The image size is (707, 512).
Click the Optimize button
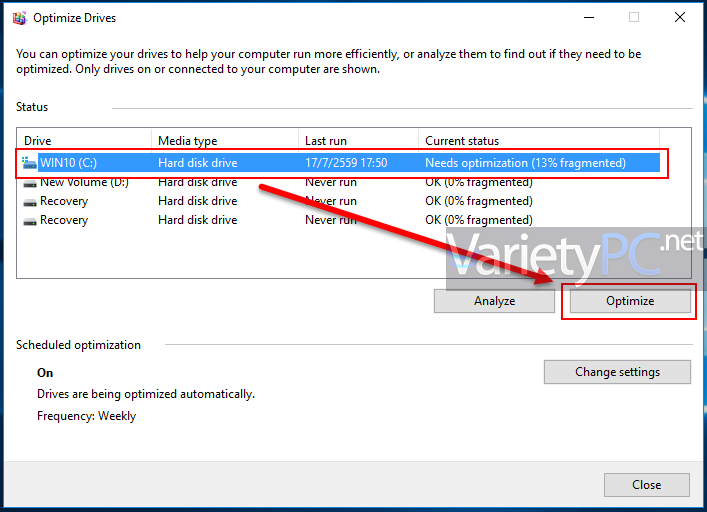point(630,301)
